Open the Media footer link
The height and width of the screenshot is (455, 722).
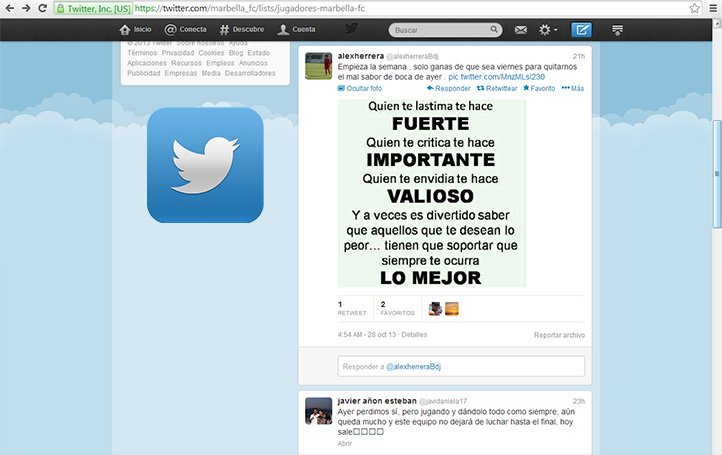[211, 73]
